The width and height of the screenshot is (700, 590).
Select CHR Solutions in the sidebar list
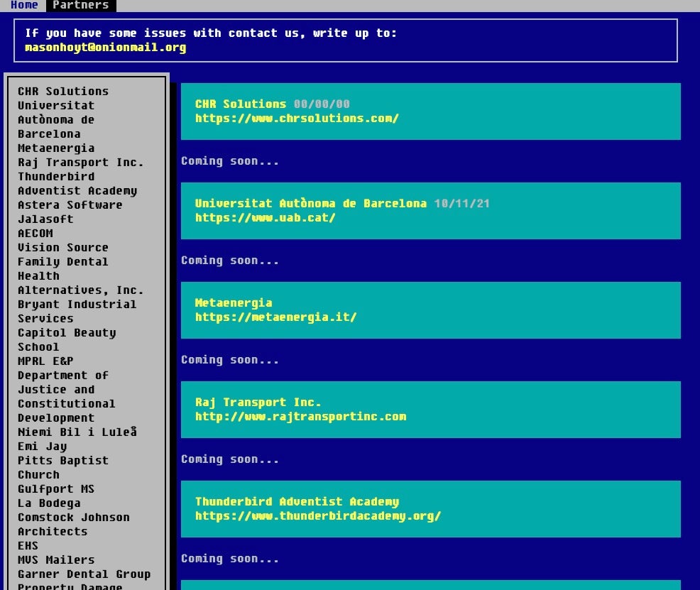click(63, 92)
